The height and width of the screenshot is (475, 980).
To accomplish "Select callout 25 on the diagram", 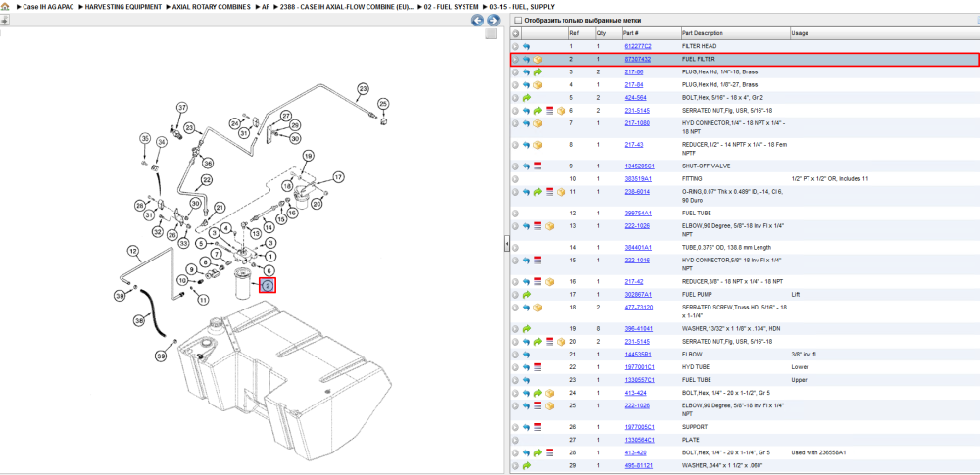I will point(383,103).
